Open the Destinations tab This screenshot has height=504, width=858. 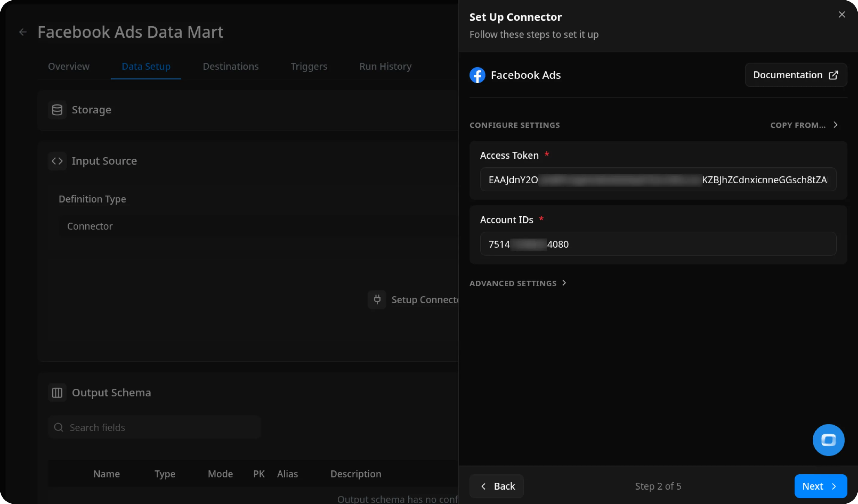(231, 66)
